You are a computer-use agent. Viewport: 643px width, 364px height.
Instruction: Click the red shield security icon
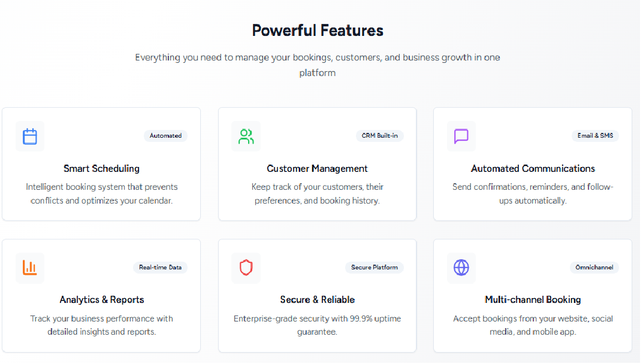(x=246, y=268)
